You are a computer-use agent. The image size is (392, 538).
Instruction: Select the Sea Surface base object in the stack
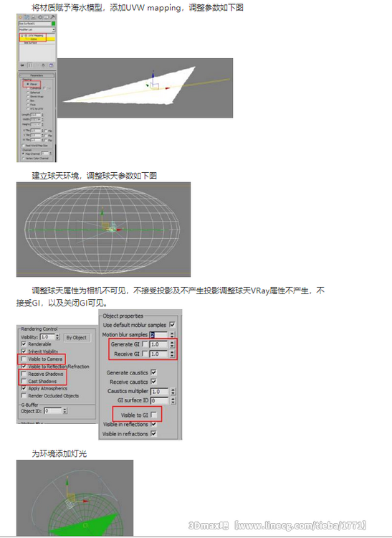click(31, 43)
